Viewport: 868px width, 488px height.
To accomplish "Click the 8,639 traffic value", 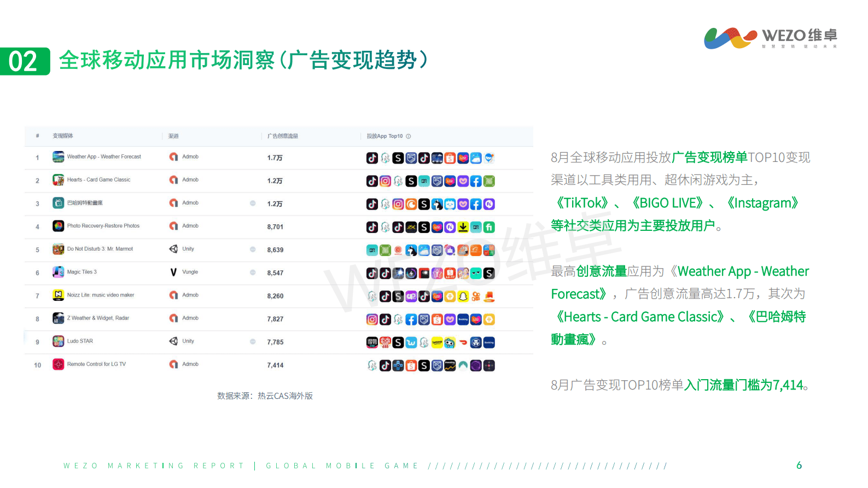I will pos(275,249).
